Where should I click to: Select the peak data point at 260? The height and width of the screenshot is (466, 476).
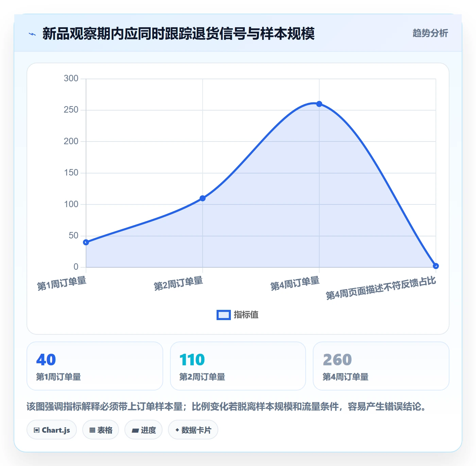coord(319,104)
